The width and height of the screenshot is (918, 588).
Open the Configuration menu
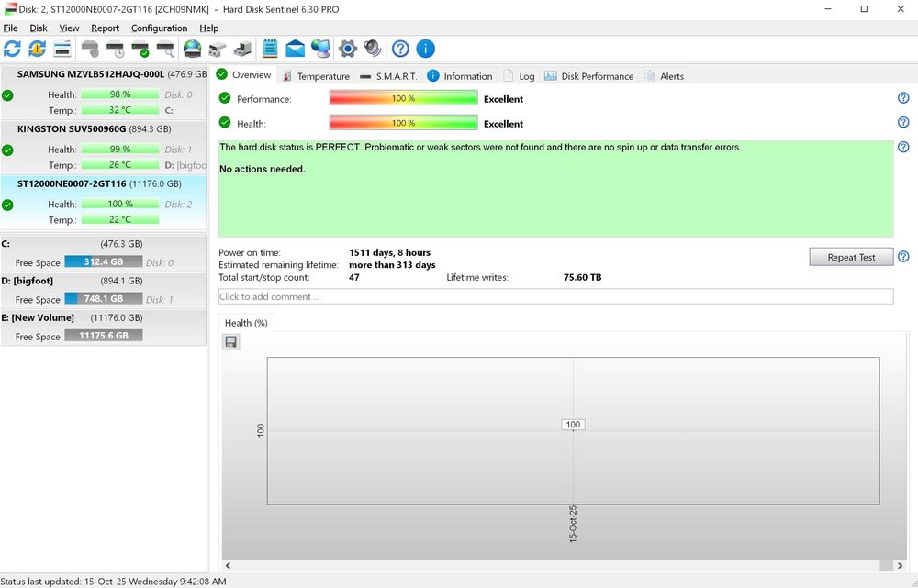coord(159,28)
